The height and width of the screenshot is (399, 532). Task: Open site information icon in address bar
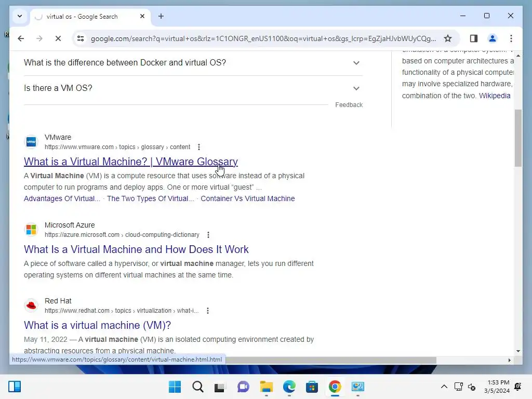tap(81, 38)
